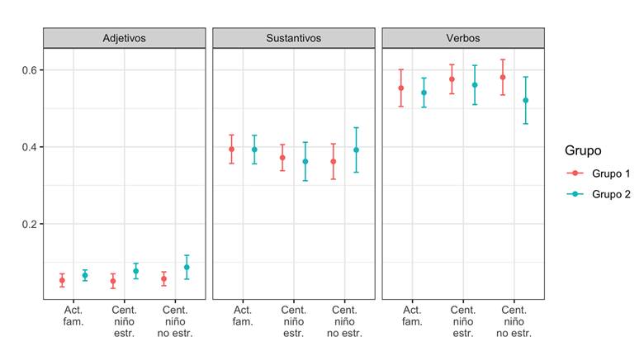Select teal Cent. niño no estr. point in Verbos
This screenshot has width=644, height=361.
coord(525,101)
